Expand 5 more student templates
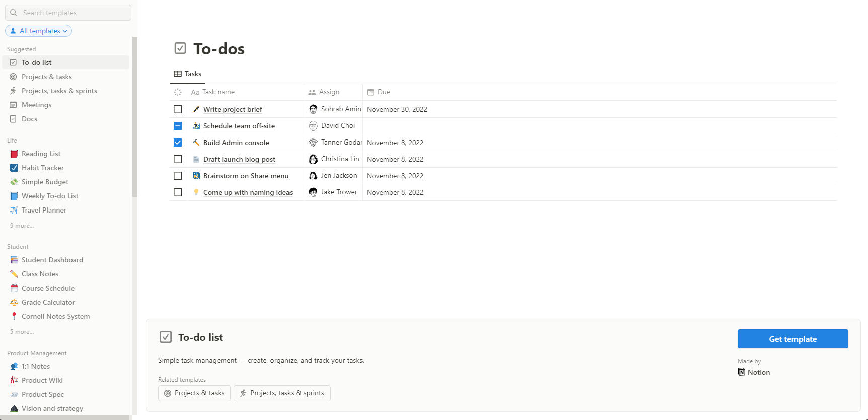 click(x=22, y=331)
